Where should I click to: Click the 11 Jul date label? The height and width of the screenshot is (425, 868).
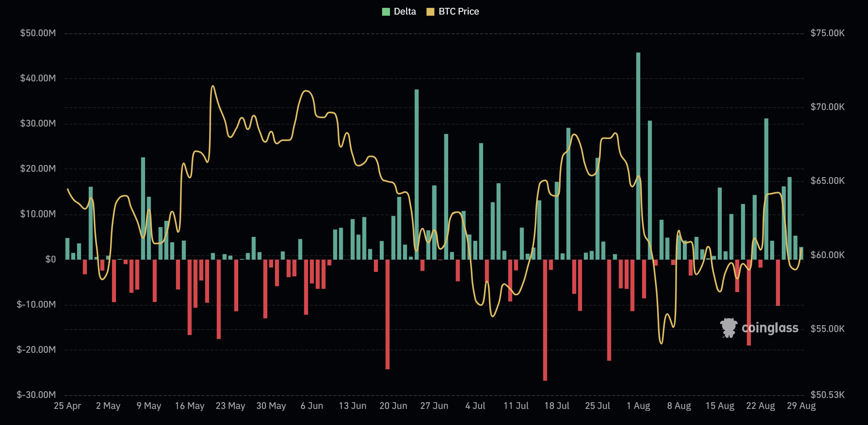[516, 406]
